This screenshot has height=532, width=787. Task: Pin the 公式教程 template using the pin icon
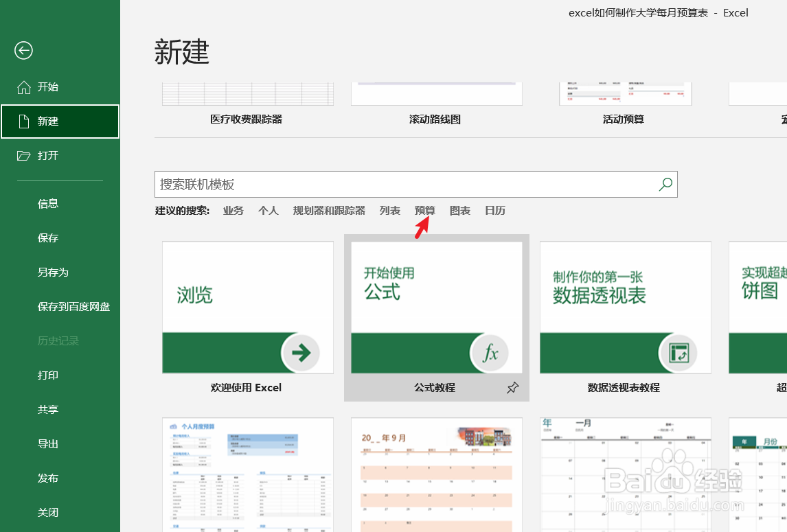coord(512,387)
